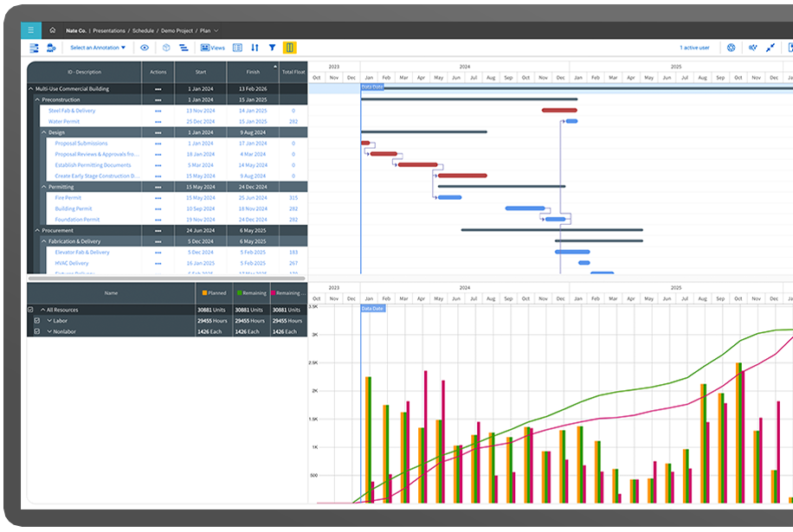The height and width of the screenshot is (532, 793).
Task: Navigate to Schedule in breadcrumb
Action: click(143, 31)
